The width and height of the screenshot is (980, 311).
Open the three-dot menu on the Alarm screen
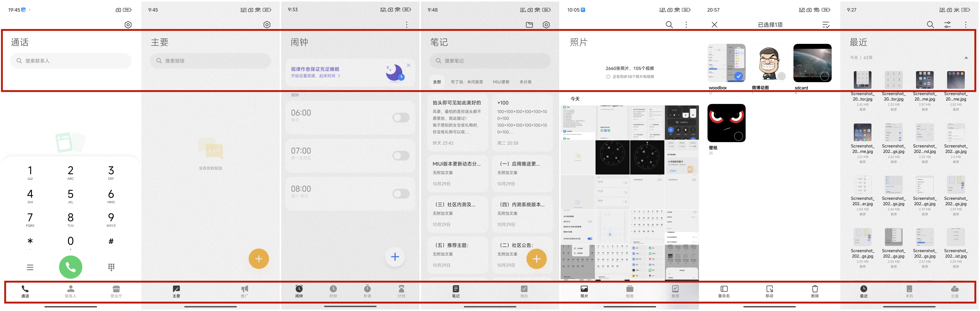tap(407, 25)
